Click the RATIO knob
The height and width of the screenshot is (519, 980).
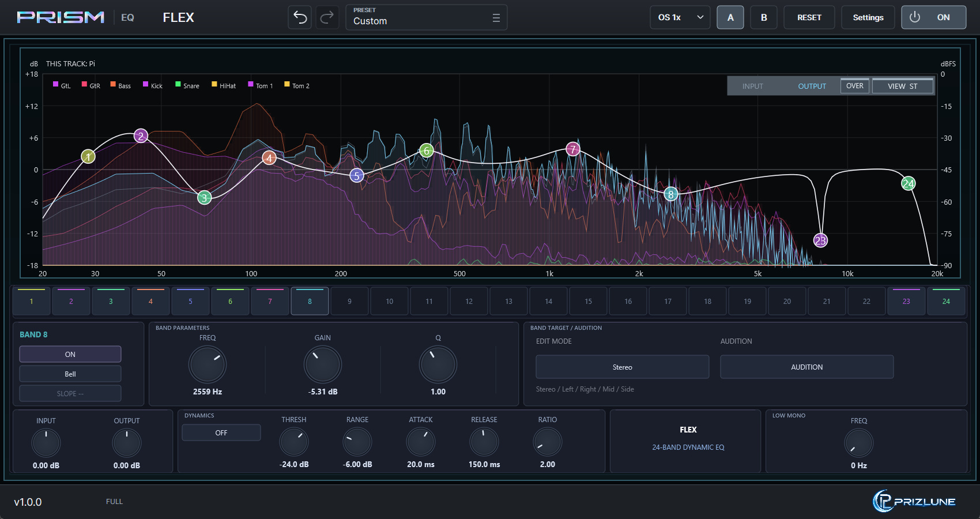click(548, 442)
